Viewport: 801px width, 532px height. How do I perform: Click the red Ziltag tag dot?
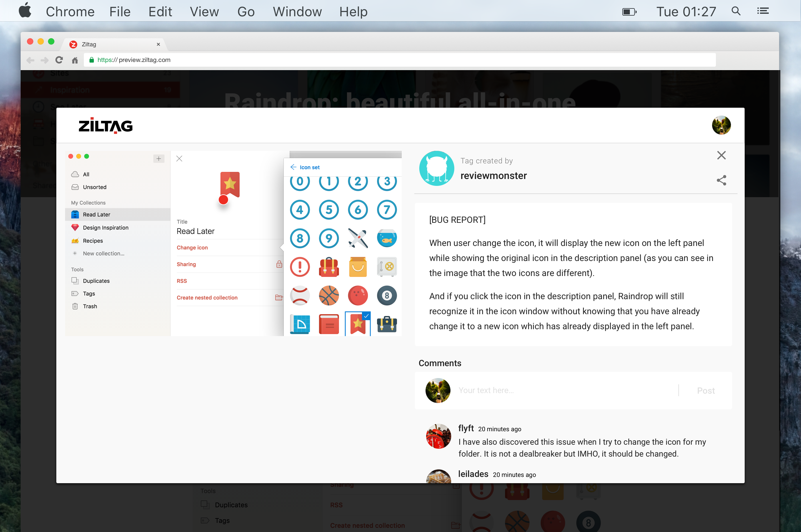click(223, 200)
